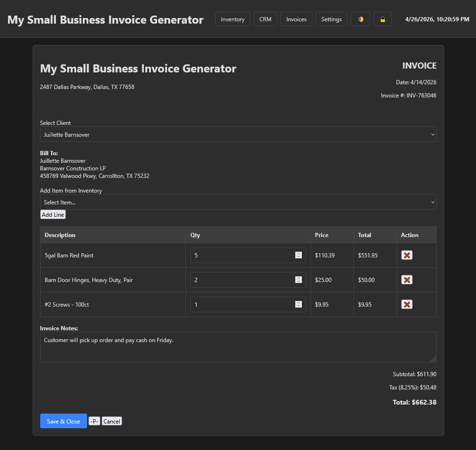Click the -P- button

point(95,421)
